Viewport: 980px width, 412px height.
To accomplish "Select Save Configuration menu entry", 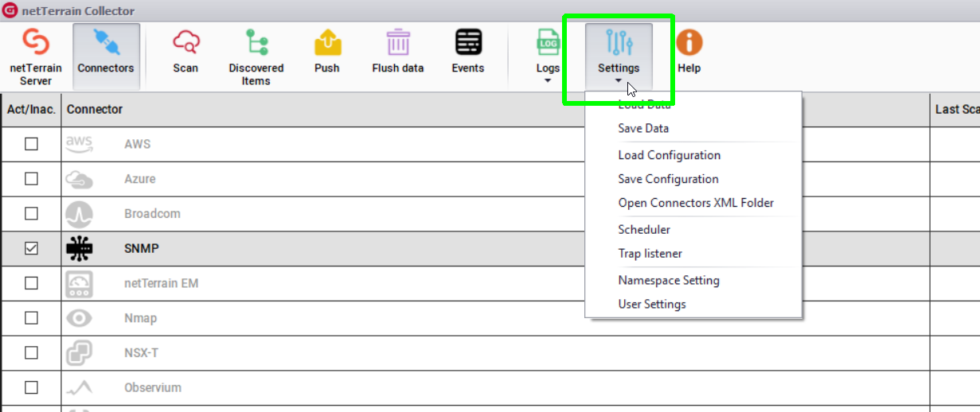I will coord(668,179).
